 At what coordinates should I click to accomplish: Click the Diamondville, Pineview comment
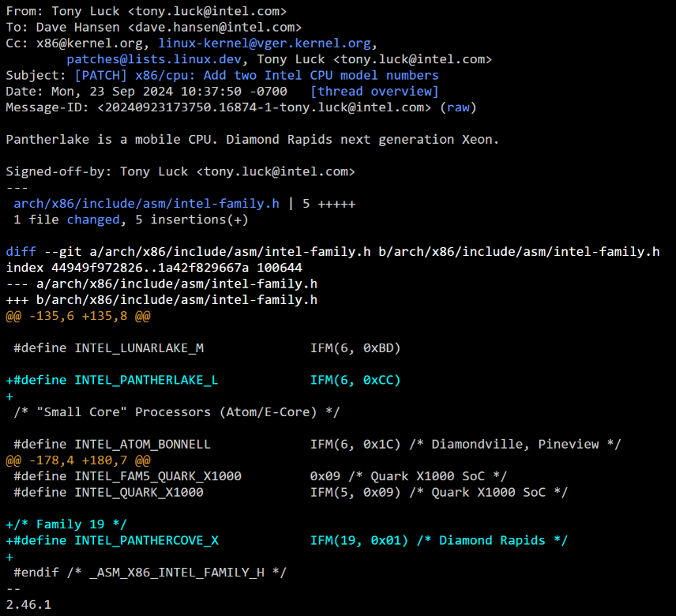click(x=515, y=445)
